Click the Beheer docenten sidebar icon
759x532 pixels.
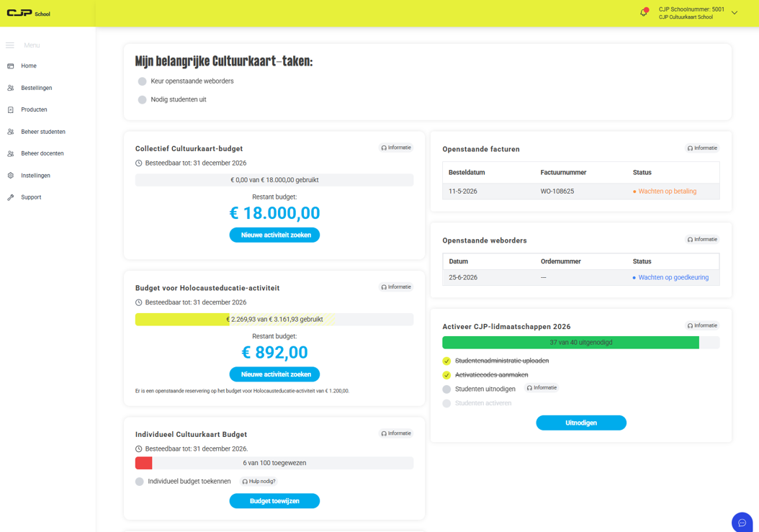pos(11,153)
